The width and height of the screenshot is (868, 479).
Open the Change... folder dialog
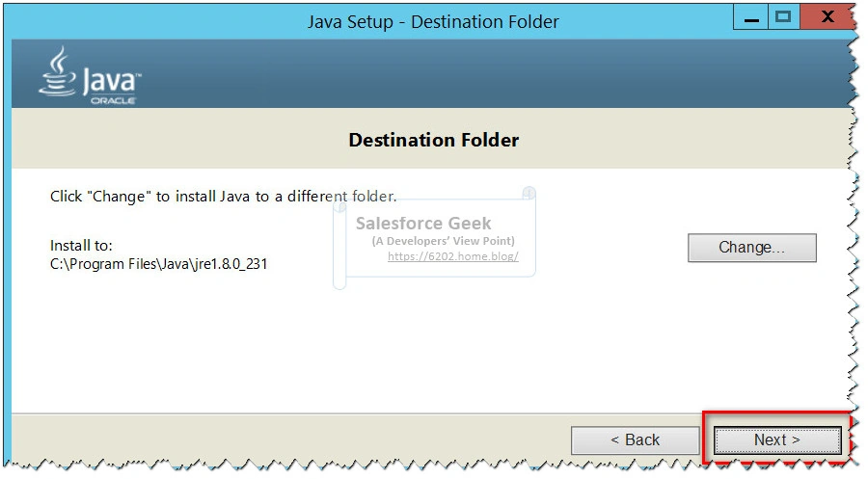point(751,248)
